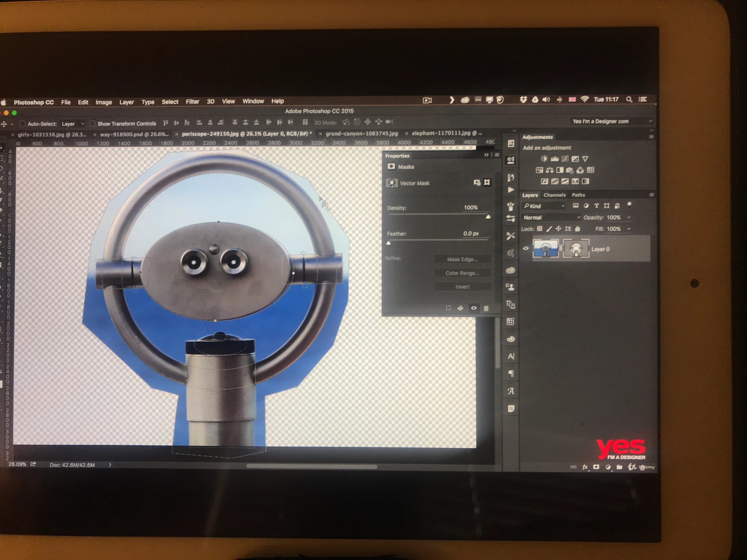This screenshot has width=747, height=560.
Task: Click Lock all padlock icon
Action: 577,229
